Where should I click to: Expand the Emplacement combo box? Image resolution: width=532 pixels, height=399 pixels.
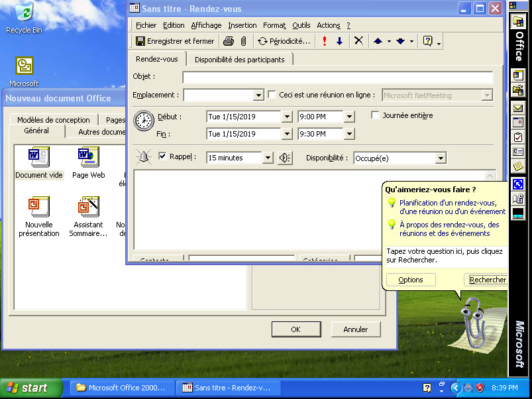pos(258,95)
